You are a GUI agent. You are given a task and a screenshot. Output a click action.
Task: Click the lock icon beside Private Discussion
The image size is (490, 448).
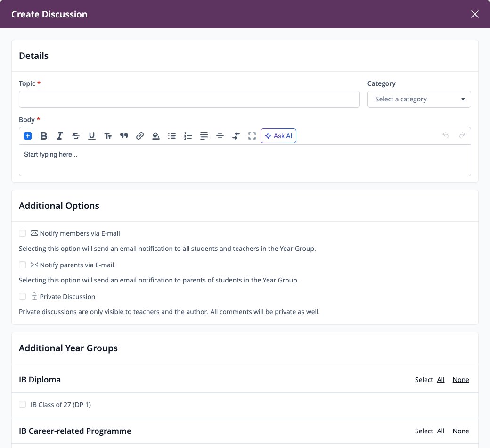click(x=34, y=296)
